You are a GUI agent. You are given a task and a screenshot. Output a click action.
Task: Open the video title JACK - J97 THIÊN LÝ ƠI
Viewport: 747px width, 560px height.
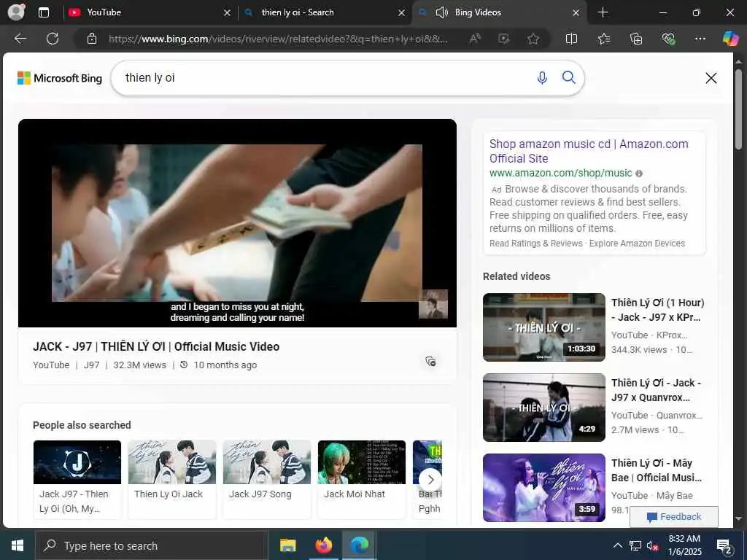(x=156, y=346)
